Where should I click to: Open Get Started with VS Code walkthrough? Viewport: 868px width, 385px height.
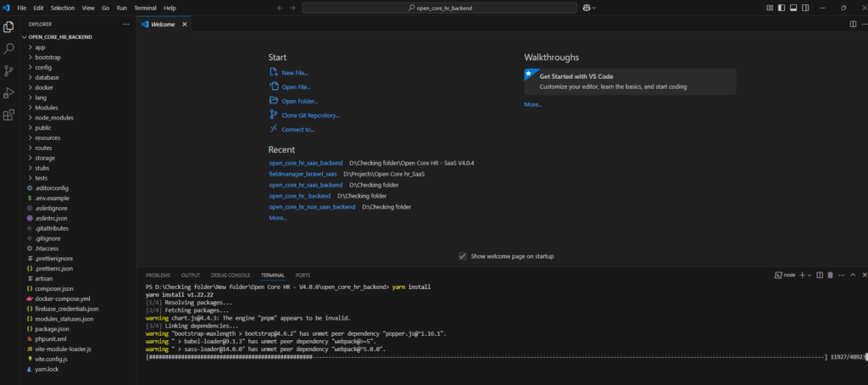click(630, 81)
